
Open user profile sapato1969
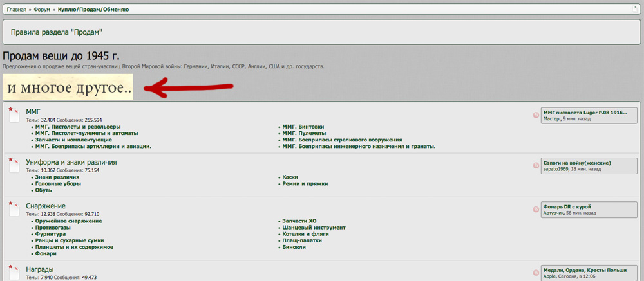[556, 169]
